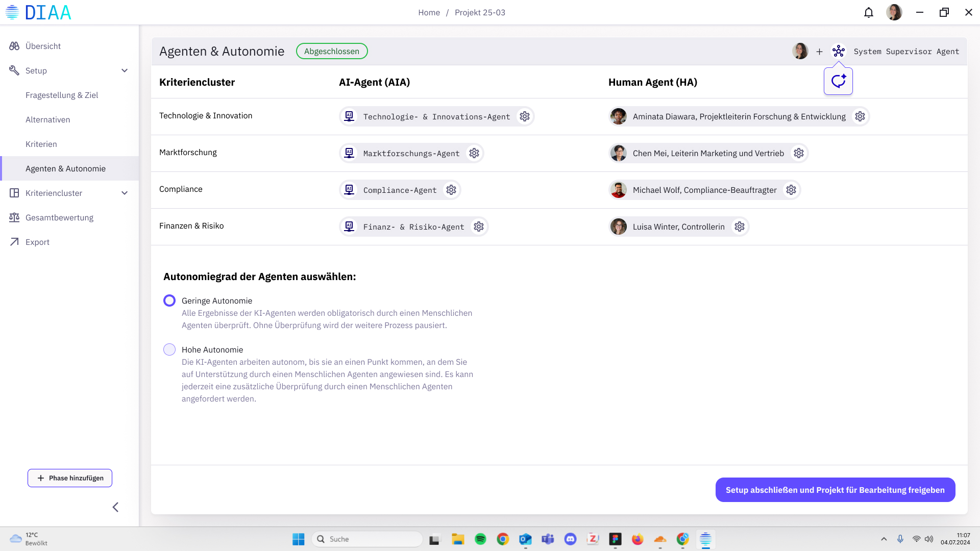Viewport: 980px width, 551px height.
Task: Click the Windows taskbar Suche field
Action: click(x=367, y=539)
